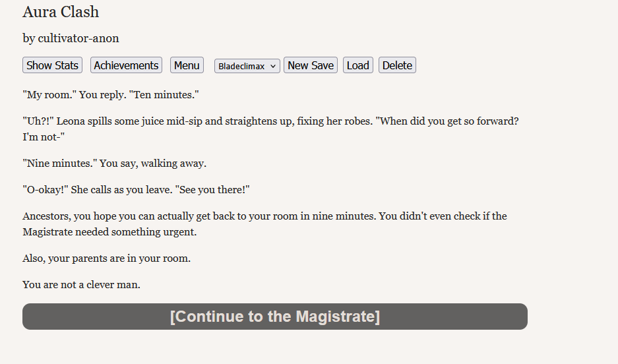Open the game Menu
This screenshot has height=364, width=618.
pos(187,65)
